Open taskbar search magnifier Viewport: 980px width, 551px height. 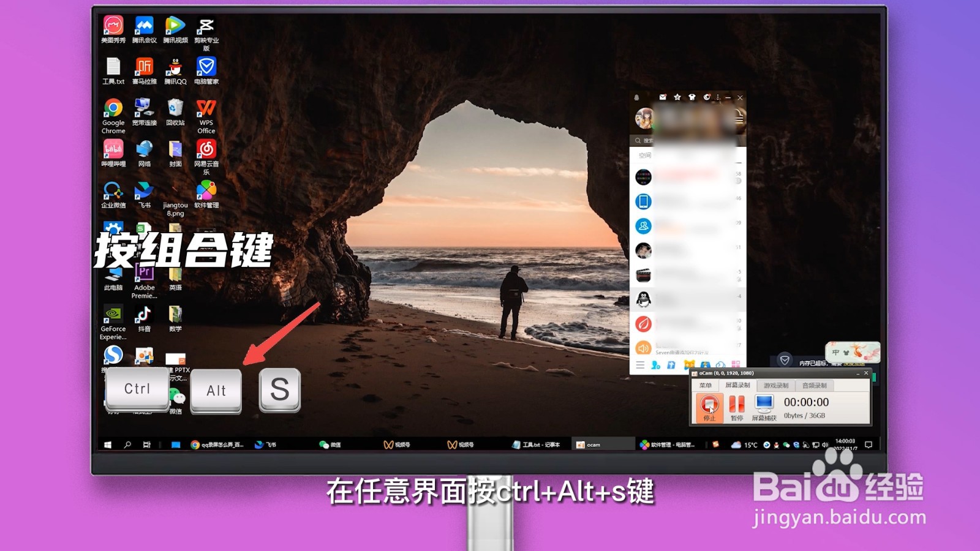coord(127,445)
